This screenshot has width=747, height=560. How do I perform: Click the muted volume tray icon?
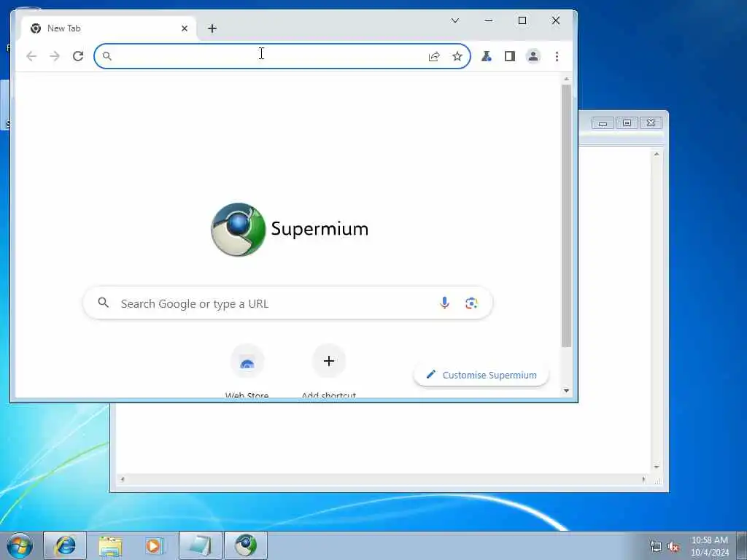(673, 547)
